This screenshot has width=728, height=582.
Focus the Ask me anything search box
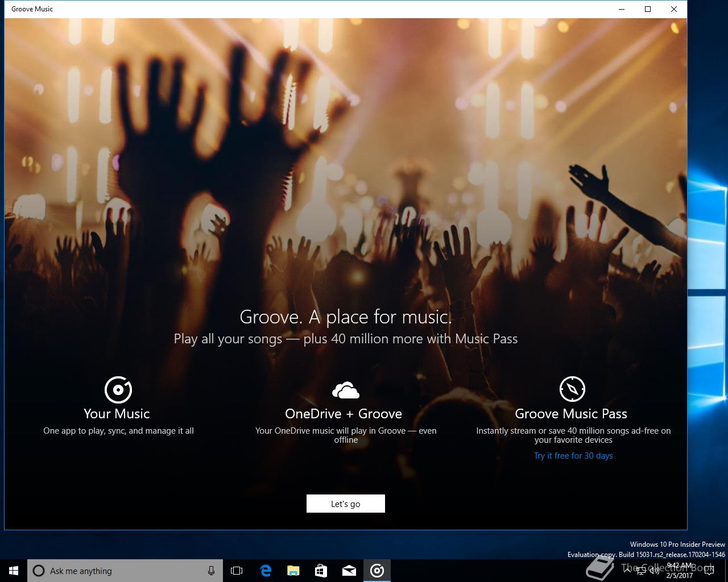125,571
